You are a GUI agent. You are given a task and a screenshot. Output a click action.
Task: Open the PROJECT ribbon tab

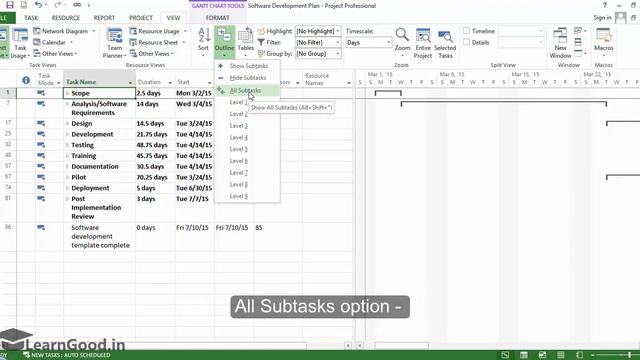click(x=140, y=18)
